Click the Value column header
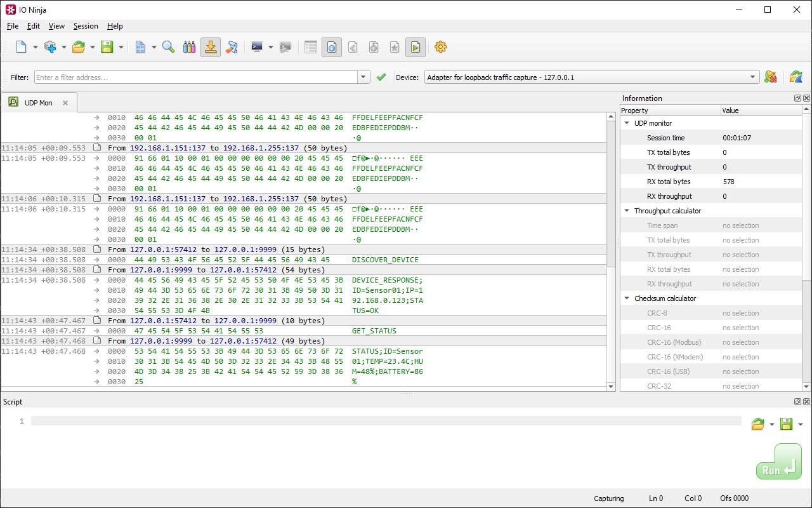This screenshot has width=812, height=508. click(x=761, y=110)
